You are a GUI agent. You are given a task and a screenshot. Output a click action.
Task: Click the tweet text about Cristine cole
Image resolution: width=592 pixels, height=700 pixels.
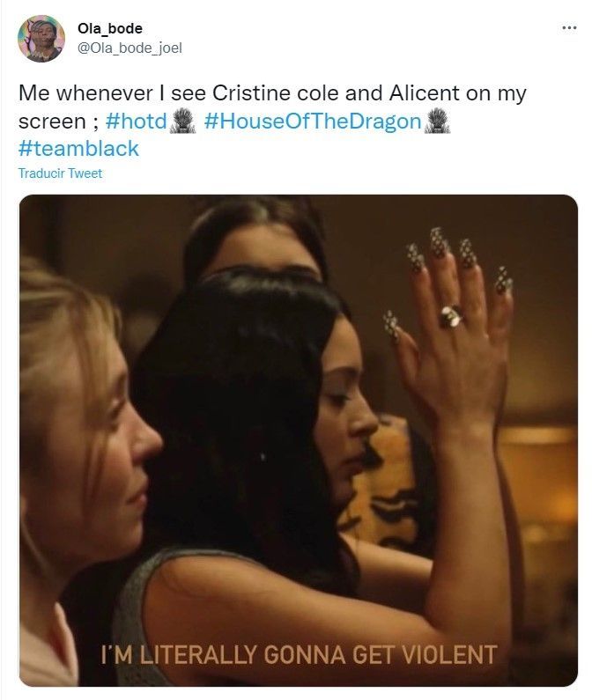click(x=272, y=107)
